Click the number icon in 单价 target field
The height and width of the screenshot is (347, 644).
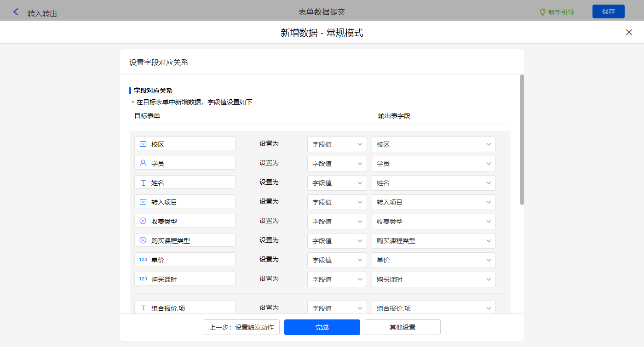pyautogui.click(x=143, y=260)
